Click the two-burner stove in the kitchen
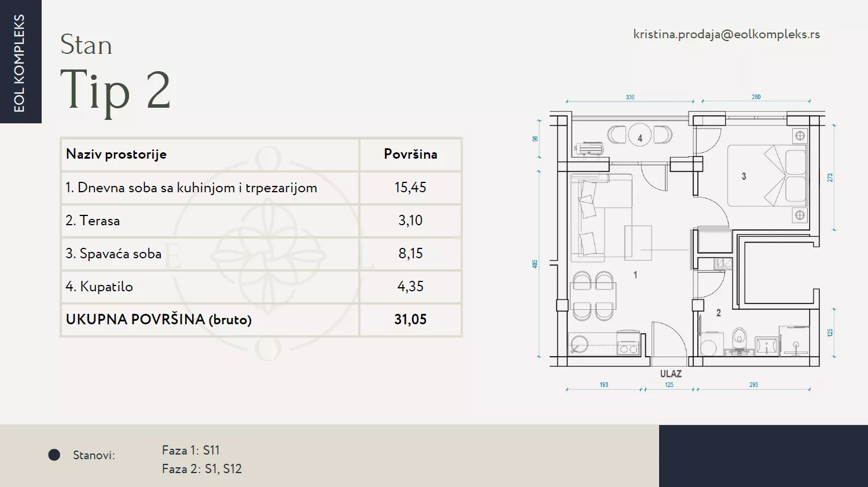This screenshot has height=487, width=868. (x=628, y=346)
